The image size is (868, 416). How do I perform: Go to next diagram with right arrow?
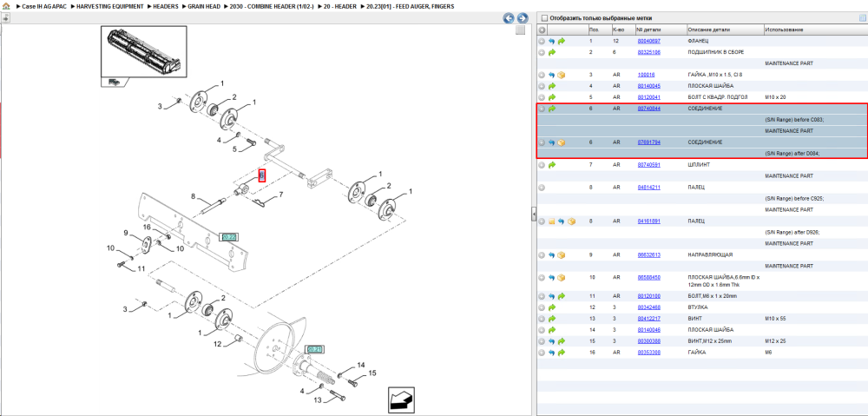(522, 17)
